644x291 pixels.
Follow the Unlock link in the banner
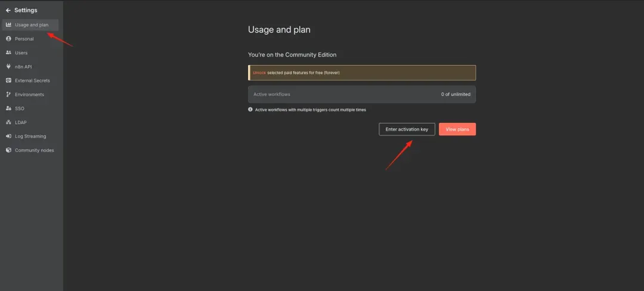[259, 73]
